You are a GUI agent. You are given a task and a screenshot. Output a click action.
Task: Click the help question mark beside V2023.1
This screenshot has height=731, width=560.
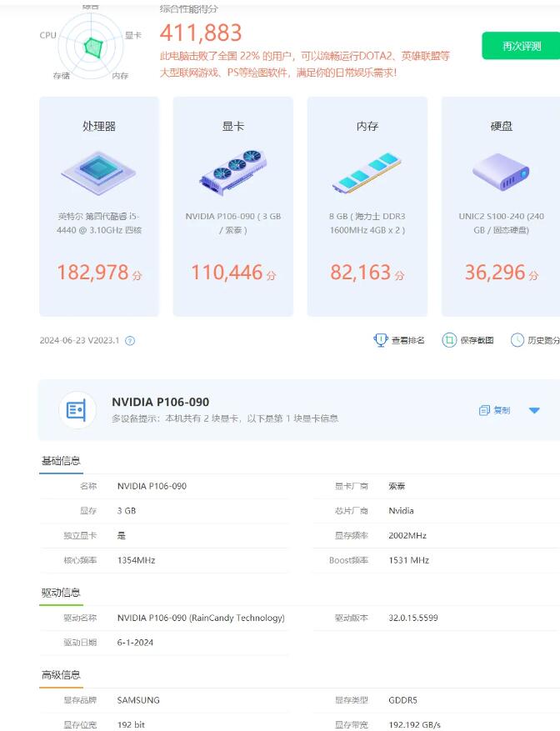click(x=130, y=341)
